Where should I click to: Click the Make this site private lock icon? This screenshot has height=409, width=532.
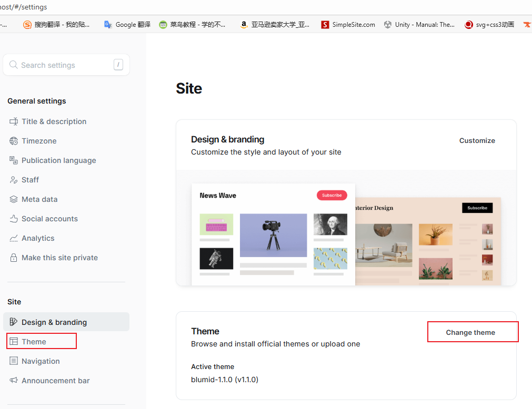(14, 258)
